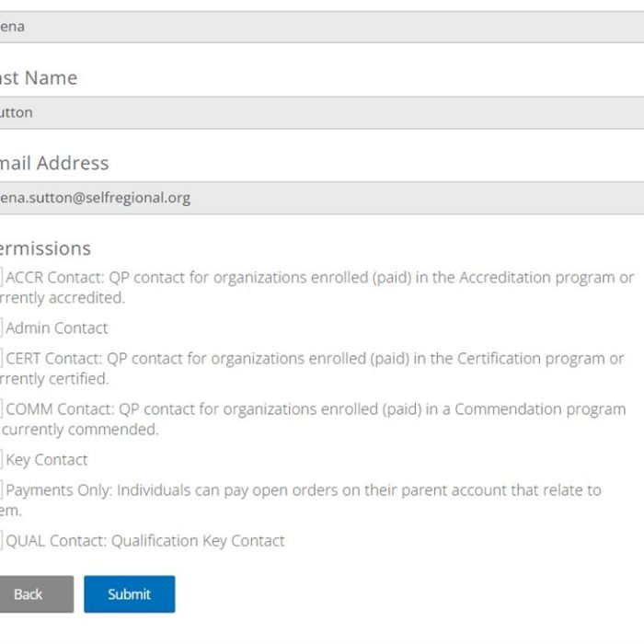Check the QUAL Contact checkbox
The height and width of the screenshot is (644, 644).
pyautogui.click(x=2, y=540)
